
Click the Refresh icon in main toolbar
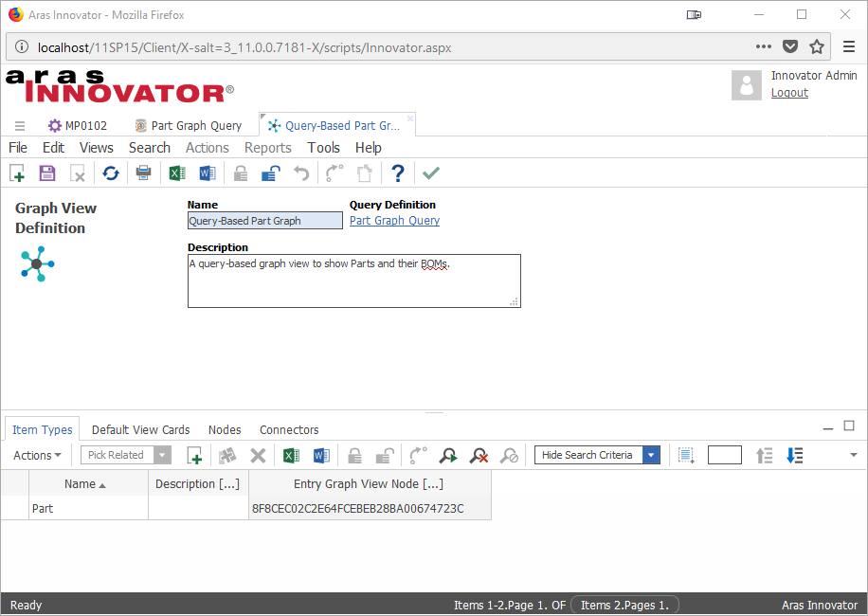[x=111, y=173]
